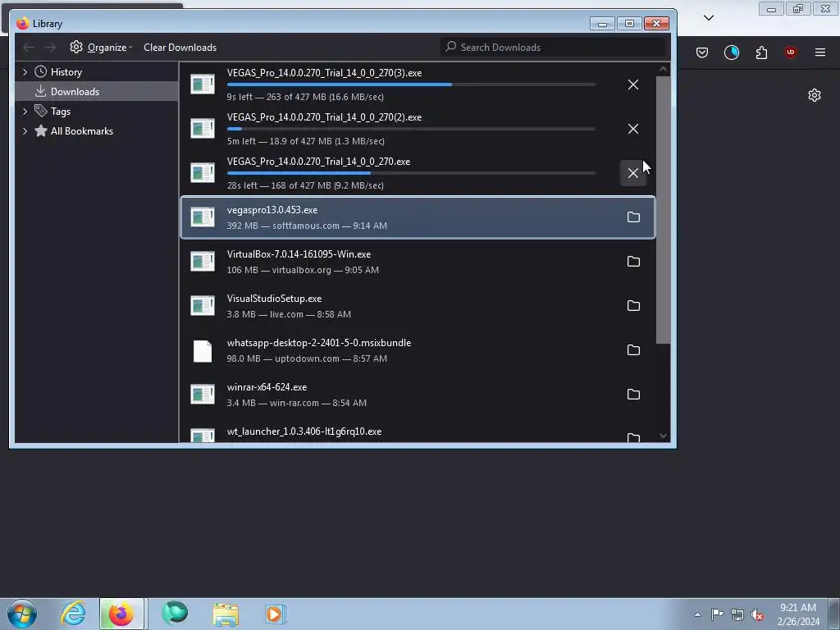Click the VisualStudioSetup.exe file icon

(203, 305)
